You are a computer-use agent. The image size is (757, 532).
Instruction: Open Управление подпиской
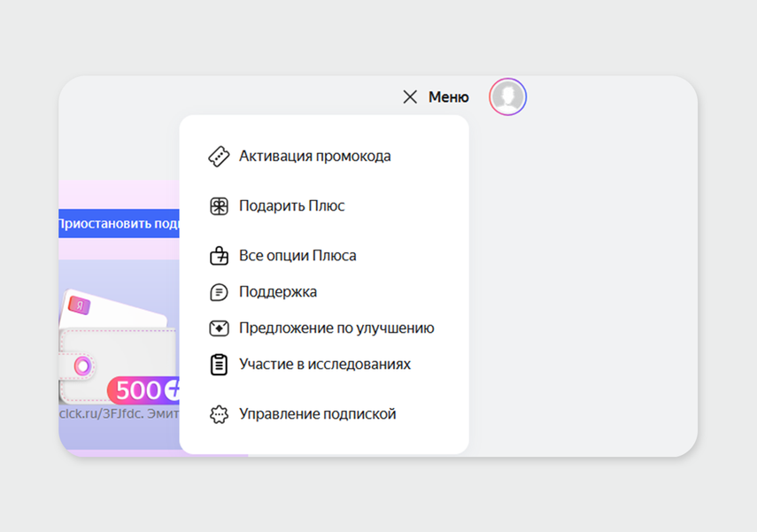(x=317, y=414)
